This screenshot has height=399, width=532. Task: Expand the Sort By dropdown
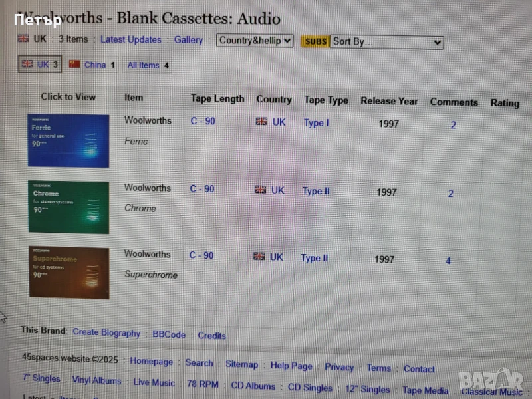[x=386, y=41]
